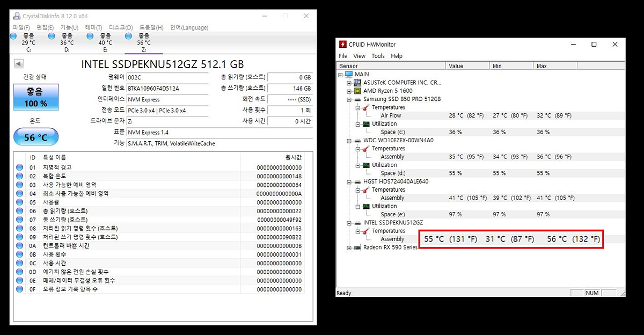The width and height of the screenshot is (644, 335).
Task: Open the Tools menu in HWMonitor
Action: point(378,56)
